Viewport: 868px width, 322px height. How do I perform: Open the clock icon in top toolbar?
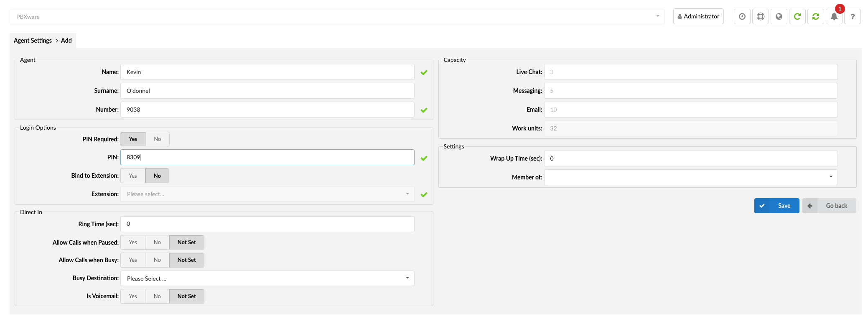click(742, 17)
